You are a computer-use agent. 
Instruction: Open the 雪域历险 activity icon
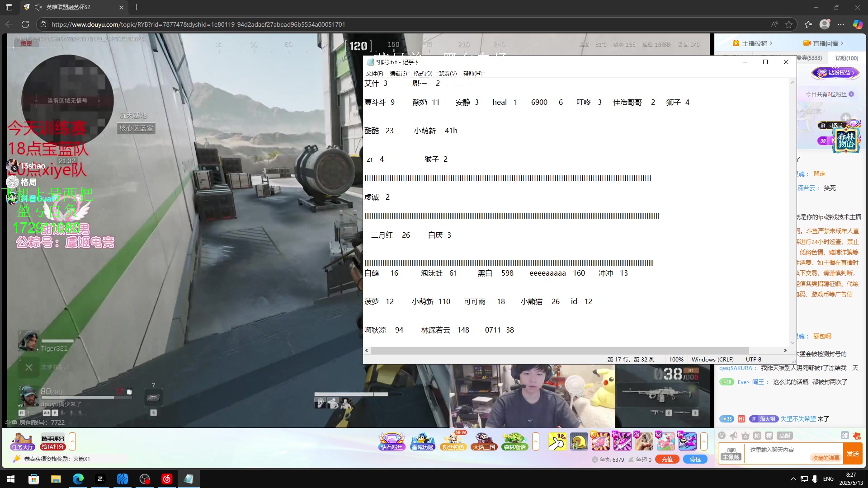click(x=423, y=441)
